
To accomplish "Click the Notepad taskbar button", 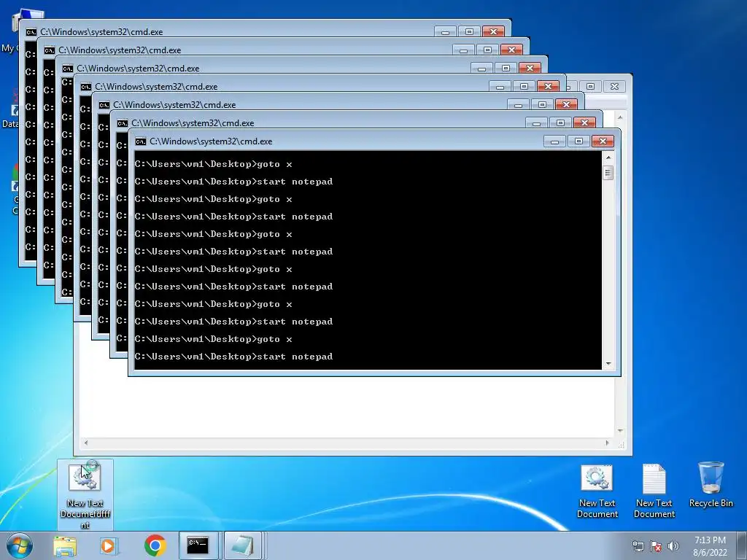I will click(242, 545).
